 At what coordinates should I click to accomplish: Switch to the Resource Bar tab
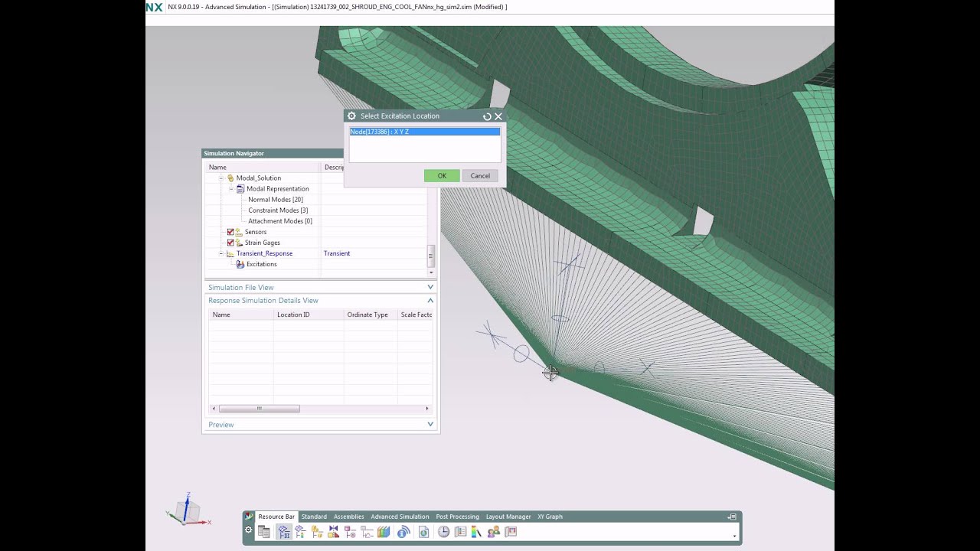[x=276, y=517]
